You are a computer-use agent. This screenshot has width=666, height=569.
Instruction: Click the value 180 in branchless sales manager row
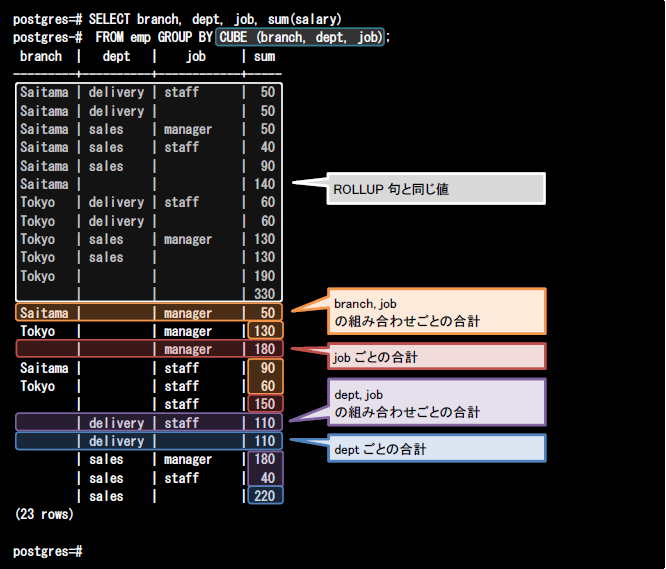pyautogui.click(x=264, y=459)
